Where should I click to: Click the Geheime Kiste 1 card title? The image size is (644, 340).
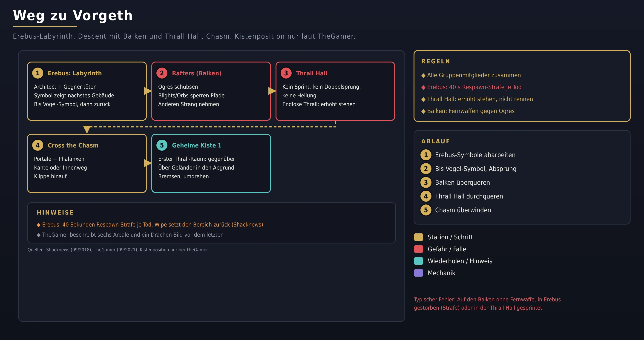(x=197, y=145)
